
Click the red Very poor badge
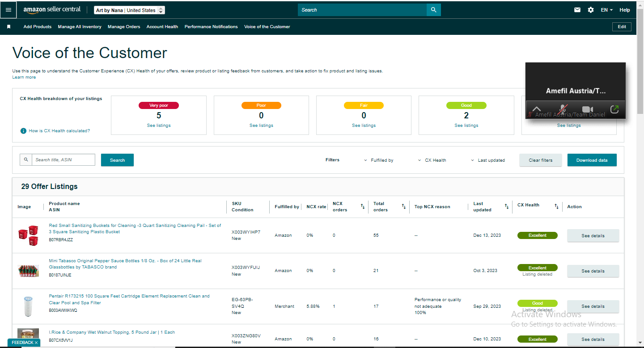point(159,105)
